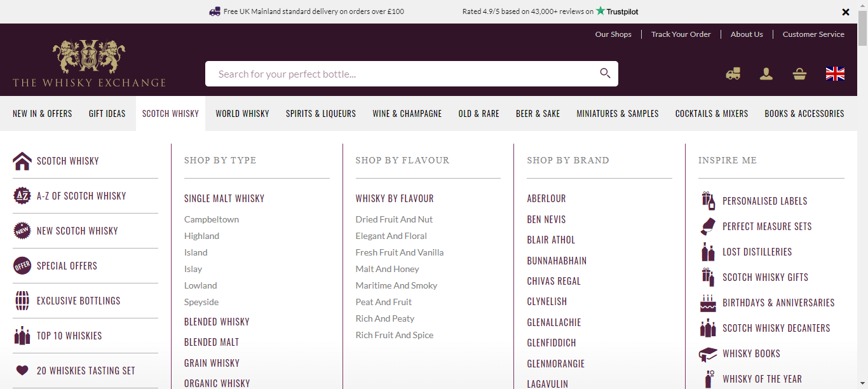
Task: Choose Maritime And Smoky flavour
Action: (397, 285)
